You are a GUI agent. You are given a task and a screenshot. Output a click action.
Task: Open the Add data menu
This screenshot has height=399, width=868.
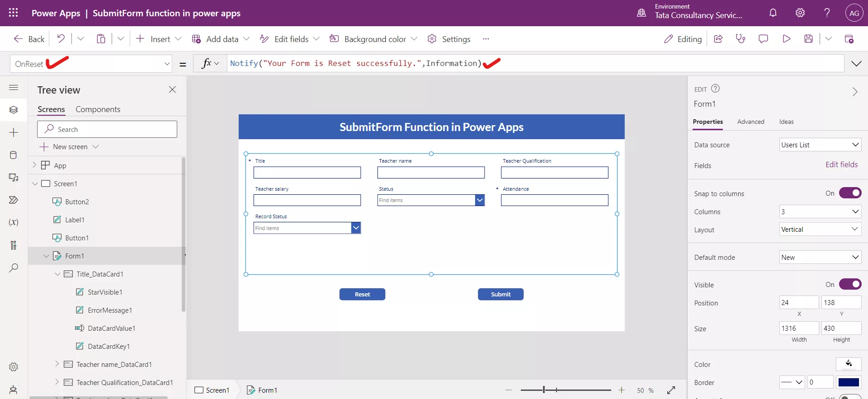(x=221, y=39)
